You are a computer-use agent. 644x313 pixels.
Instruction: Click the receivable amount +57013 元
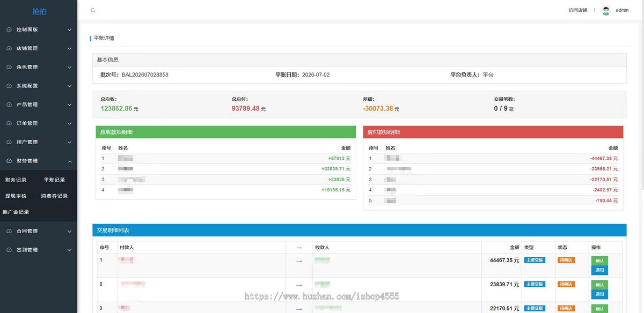point(339,159)
